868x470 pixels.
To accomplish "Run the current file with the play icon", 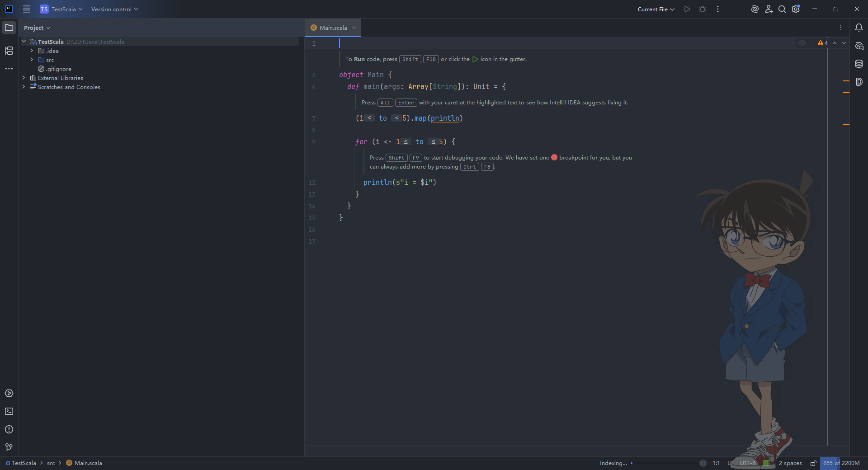I will (x=687, y=9).
